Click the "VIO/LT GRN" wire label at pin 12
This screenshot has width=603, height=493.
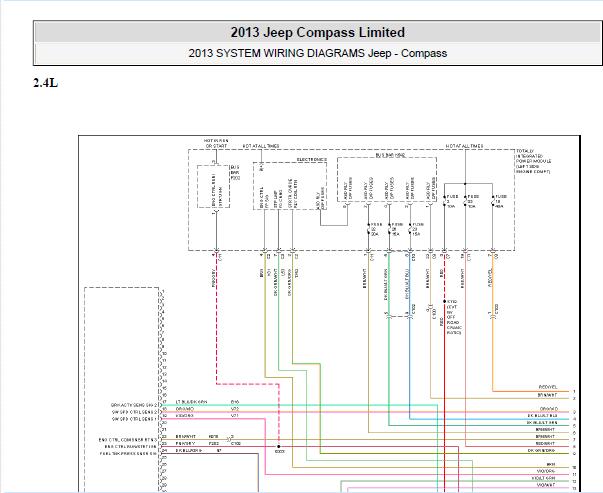click(543, 478)
